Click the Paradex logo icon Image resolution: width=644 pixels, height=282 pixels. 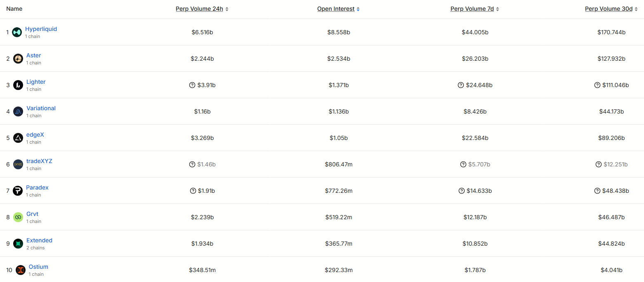click(18, 191)
